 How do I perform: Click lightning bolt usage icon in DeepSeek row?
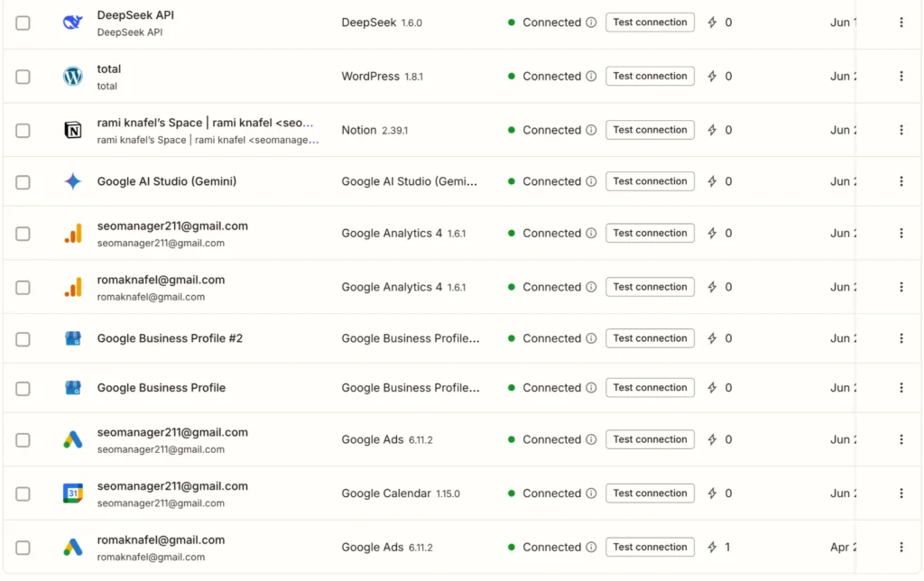tap(712, 23)
